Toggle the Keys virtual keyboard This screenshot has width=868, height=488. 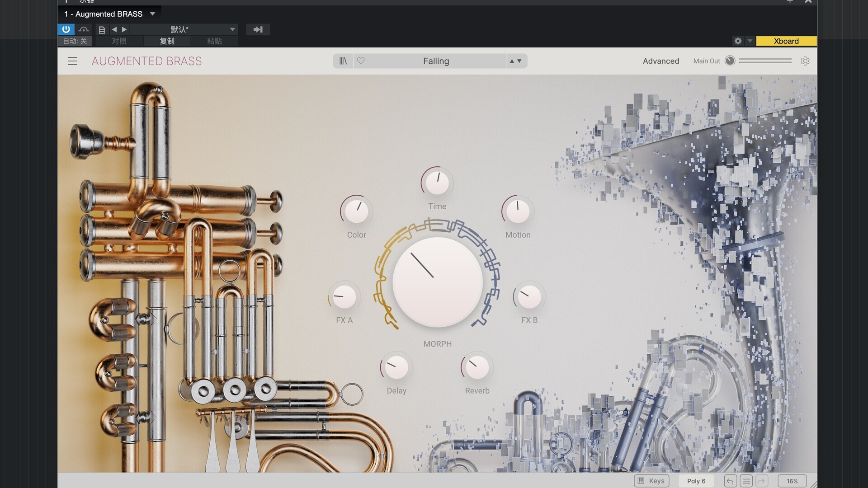(651, 481)
